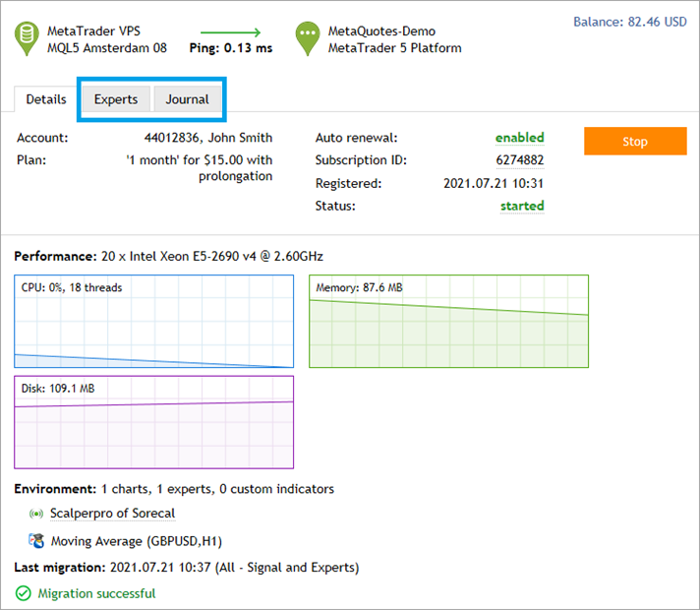Click the started status link
Screen dimensions: 700x610
(x=522, y=206)
